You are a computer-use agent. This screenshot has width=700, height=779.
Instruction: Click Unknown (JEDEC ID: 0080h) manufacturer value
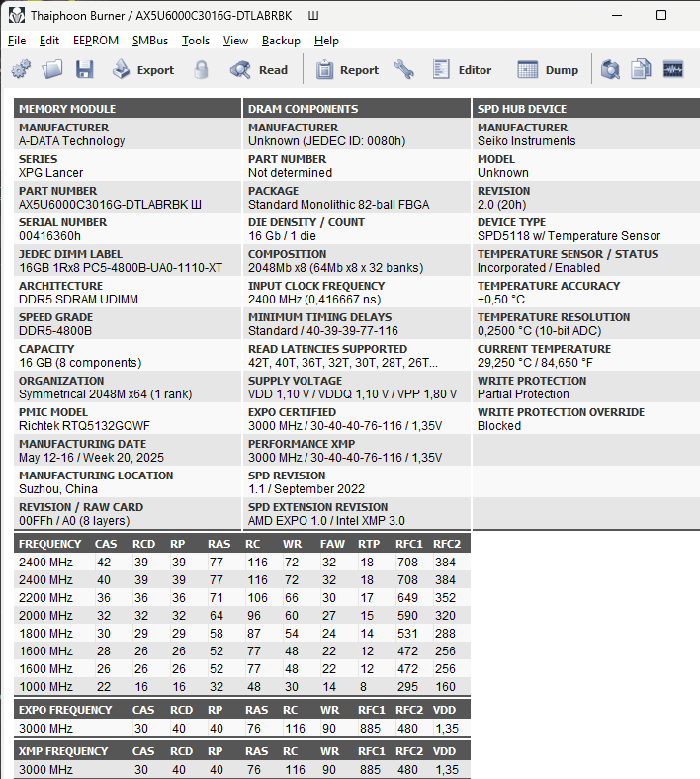coord(327,141)
